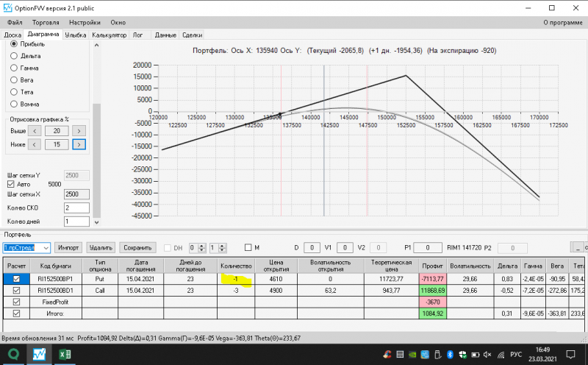
Task: Uncheck Расчет for the RI152500BP1 row
Action: [x=16, y=279]
